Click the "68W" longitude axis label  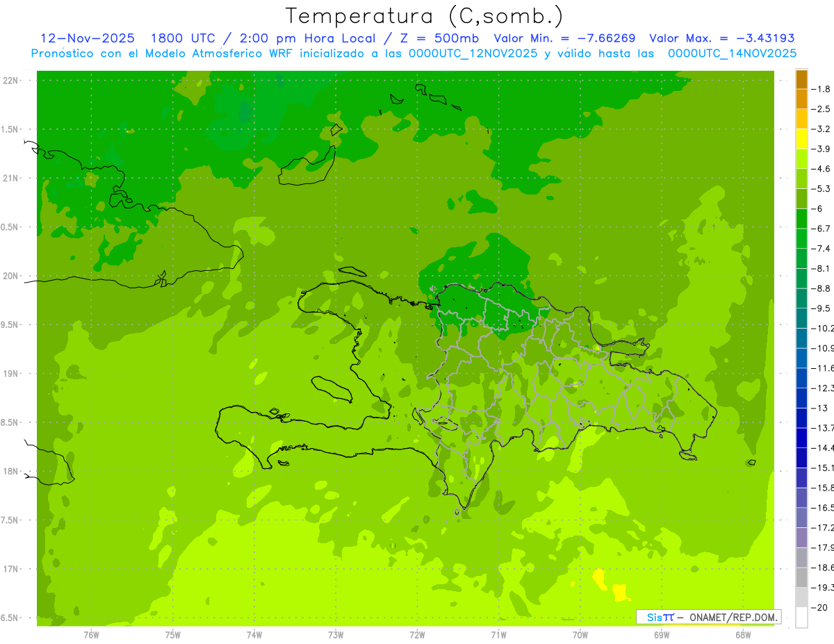[x=743, y=635]
